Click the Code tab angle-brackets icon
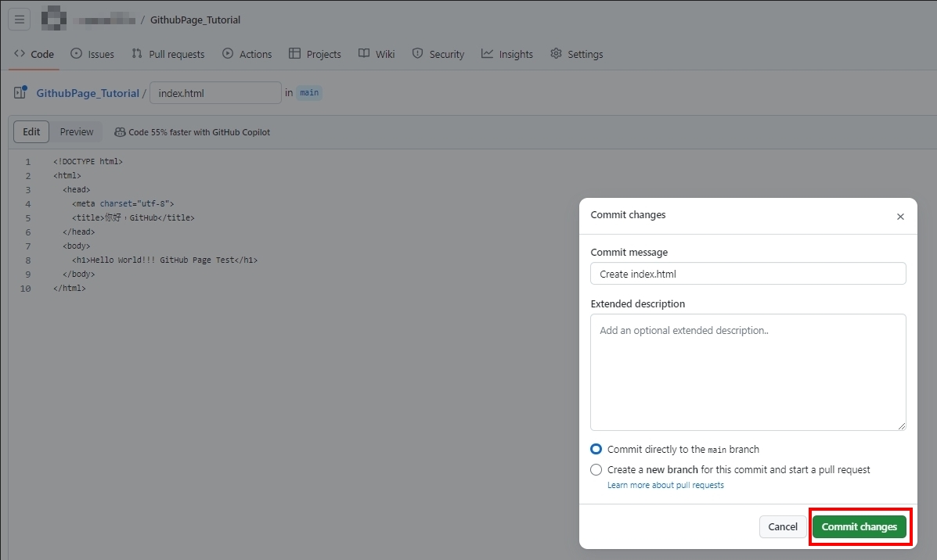The image size is (937, 560). point(20,53)
